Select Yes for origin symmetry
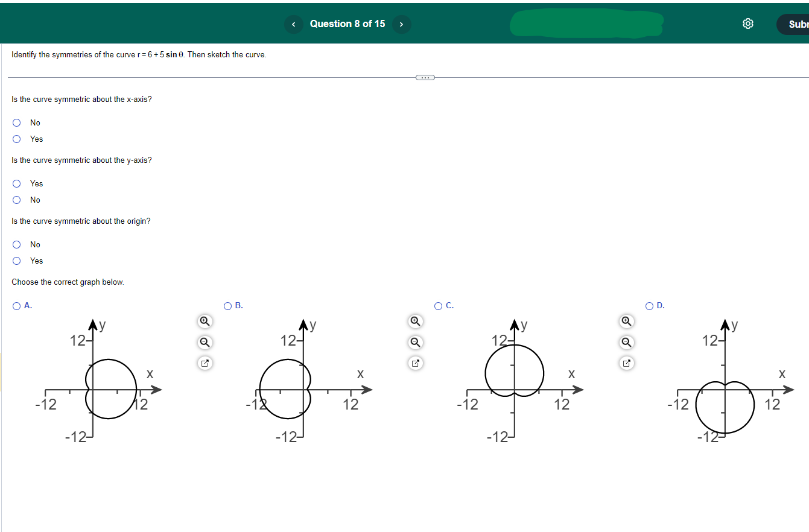 coord(16,261)
